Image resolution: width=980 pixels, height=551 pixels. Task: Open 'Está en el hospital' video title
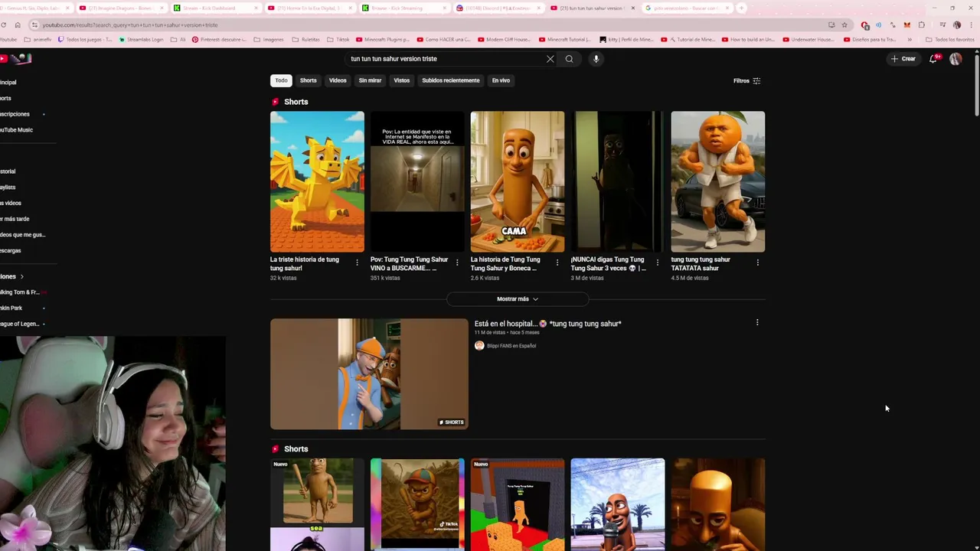click(x=547, y=324)
